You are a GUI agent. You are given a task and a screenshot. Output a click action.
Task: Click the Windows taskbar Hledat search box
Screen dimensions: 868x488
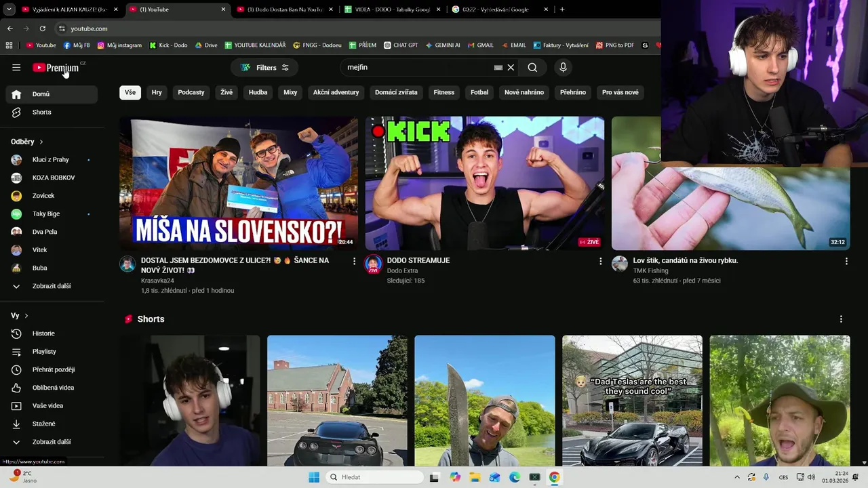pos(374,477)
